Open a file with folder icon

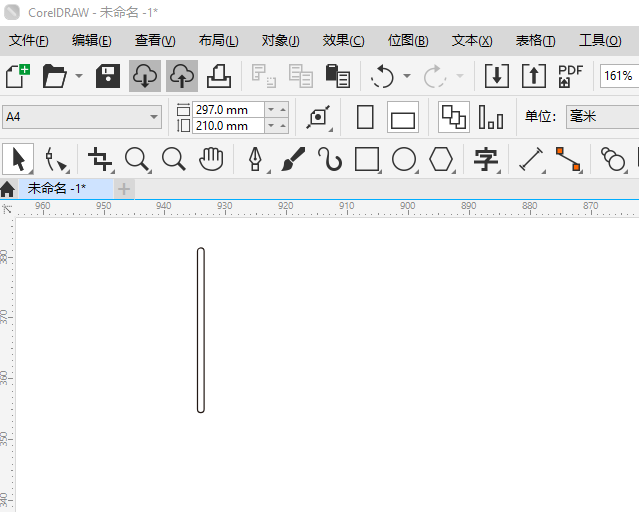[x=54, y=76]
